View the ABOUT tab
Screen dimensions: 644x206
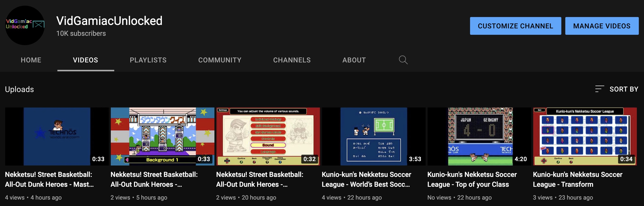tap(354, 60)
